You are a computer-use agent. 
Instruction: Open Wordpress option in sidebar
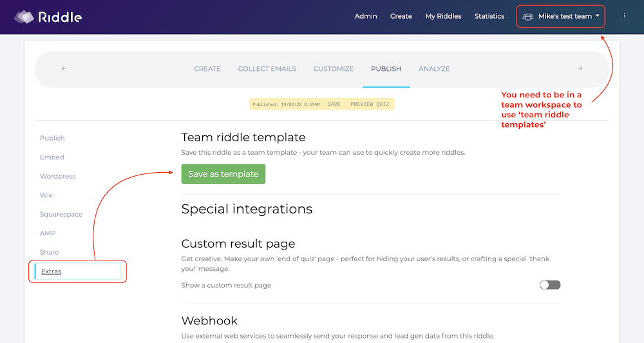click(x=57, y=176)
